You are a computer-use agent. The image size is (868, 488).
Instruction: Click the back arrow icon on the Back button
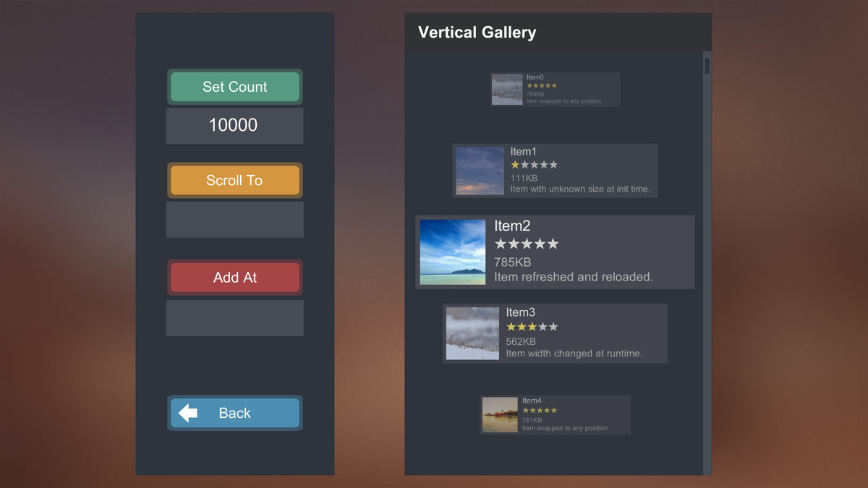[x=189, y=413]
